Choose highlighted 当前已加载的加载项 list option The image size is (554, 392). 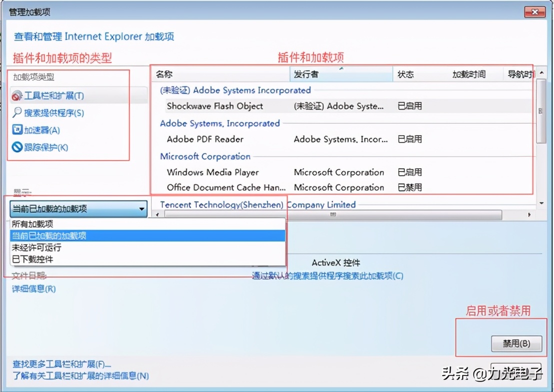tap(147, 236)
